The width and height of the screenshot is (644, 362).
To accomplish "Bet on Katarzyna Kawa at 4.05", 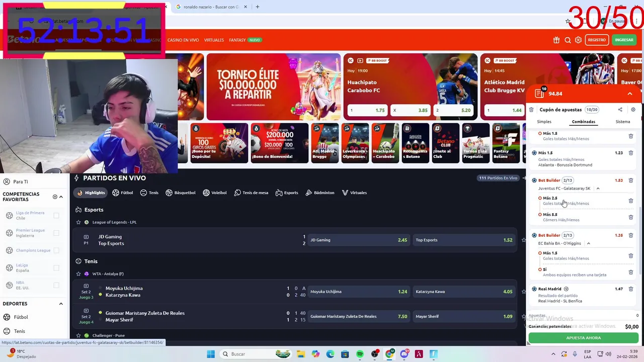I will [464, 292].
